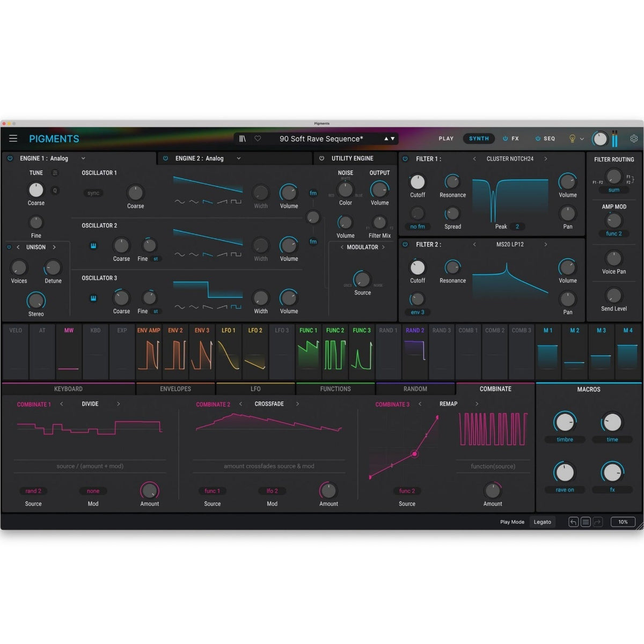Open Engine 2 type dropdown
The width and height of the screenshot is (644, 644).
coord(239,158)
